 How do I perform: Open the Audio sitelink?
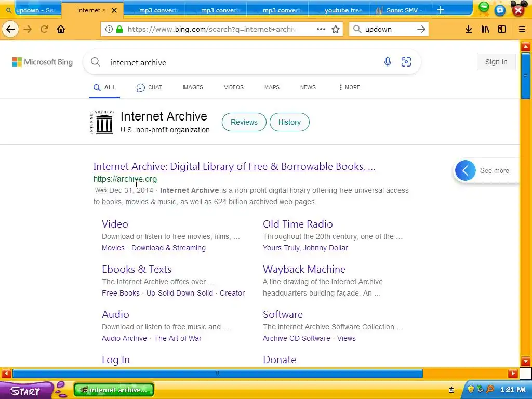tap(115, 314)
